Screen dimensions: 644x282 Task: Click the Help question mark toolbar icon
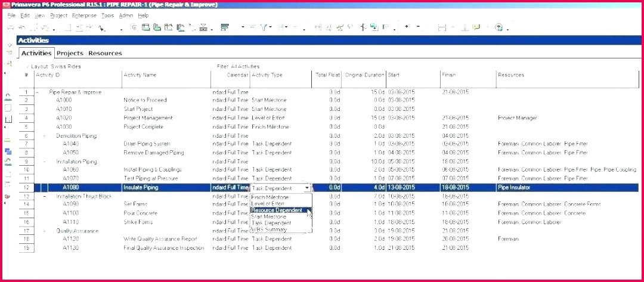click(499, 27)
